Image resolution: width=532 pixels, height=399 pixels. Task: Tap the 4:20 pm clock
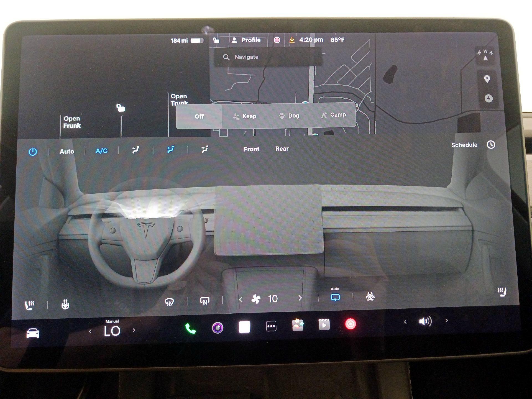pyautogui.click(x=311, y=40)
